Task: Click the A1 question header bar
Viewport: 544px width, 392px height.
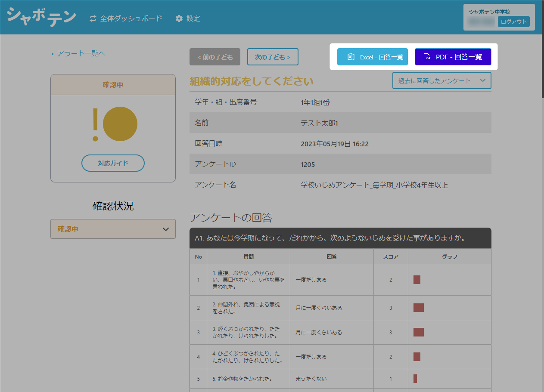Action: pos(340,238)
